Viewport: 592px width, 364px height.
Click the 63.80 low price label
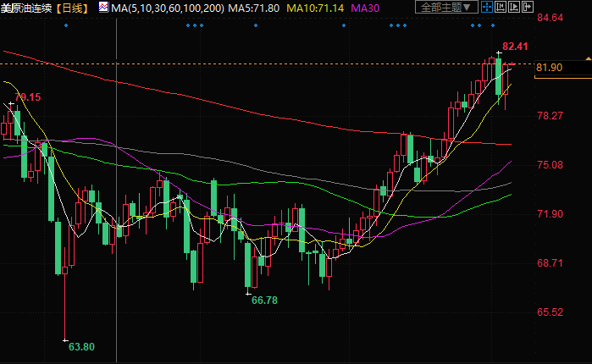81,345
